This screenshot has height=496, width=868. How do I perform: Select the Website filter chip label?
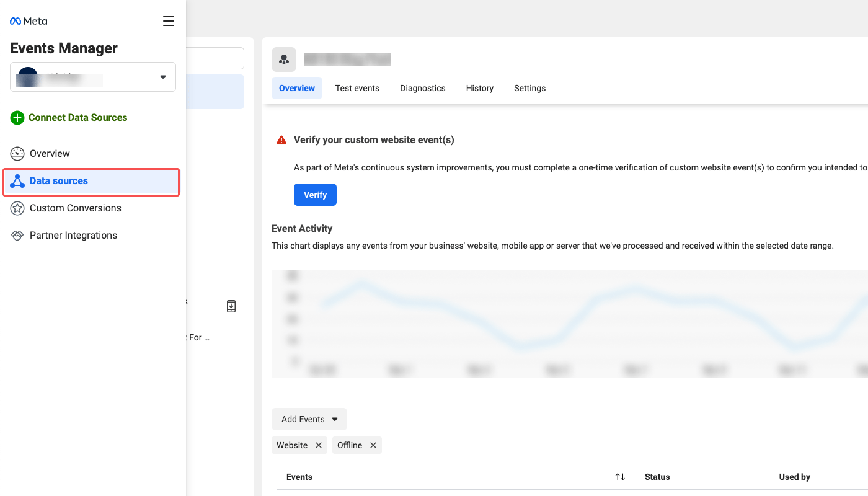tap(292, 445)
